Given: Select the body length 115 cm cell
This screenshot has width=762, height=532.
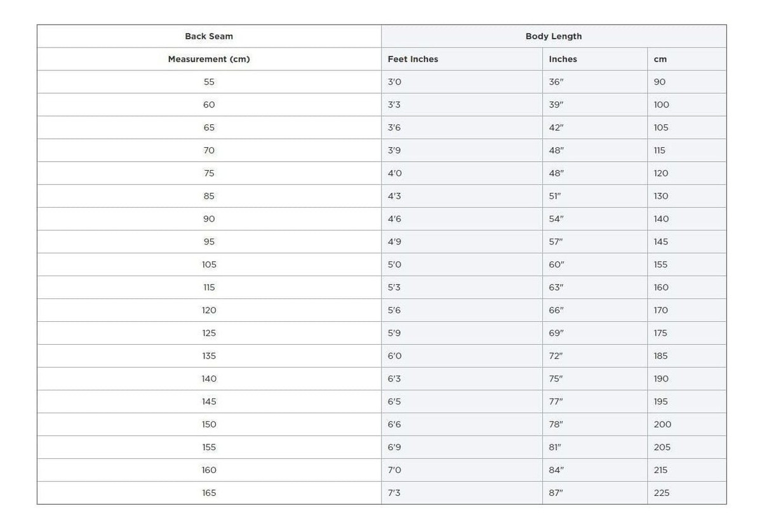Looking at the screenshot, I should point(659,150).
